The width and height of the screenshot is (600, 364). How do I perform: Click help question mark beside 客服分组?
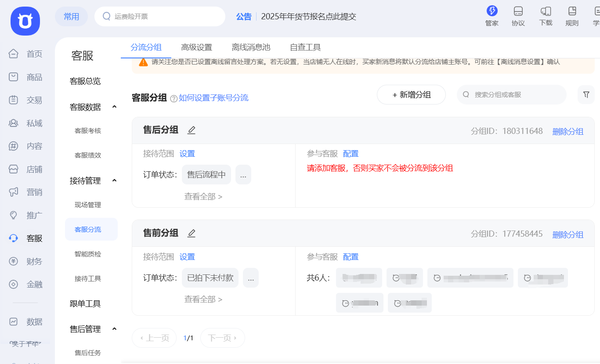(x=173, y=98)
